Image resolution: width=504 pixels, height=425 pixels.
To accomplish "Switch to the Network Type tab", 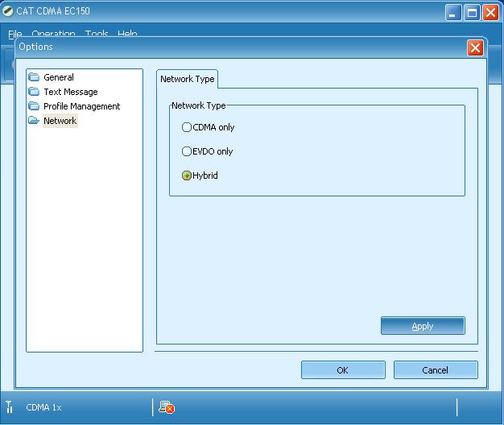I will click(188, 79).
